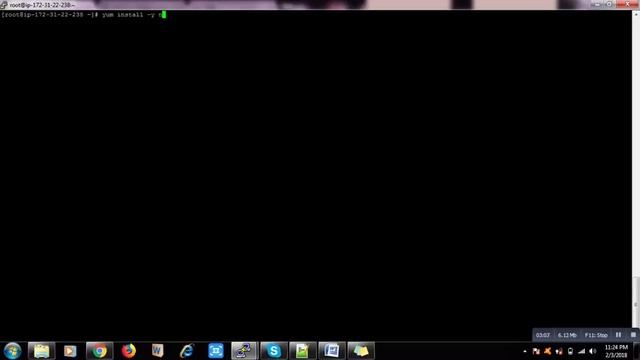Open the green Notepad++ taskbar icon

[x=302, y=351]
